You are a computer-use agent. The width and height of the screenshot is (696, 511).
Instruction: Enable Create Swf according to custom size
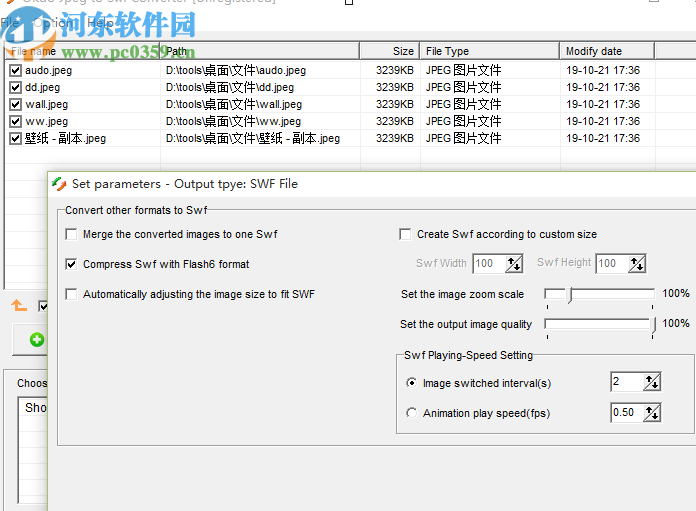[405, 234]
